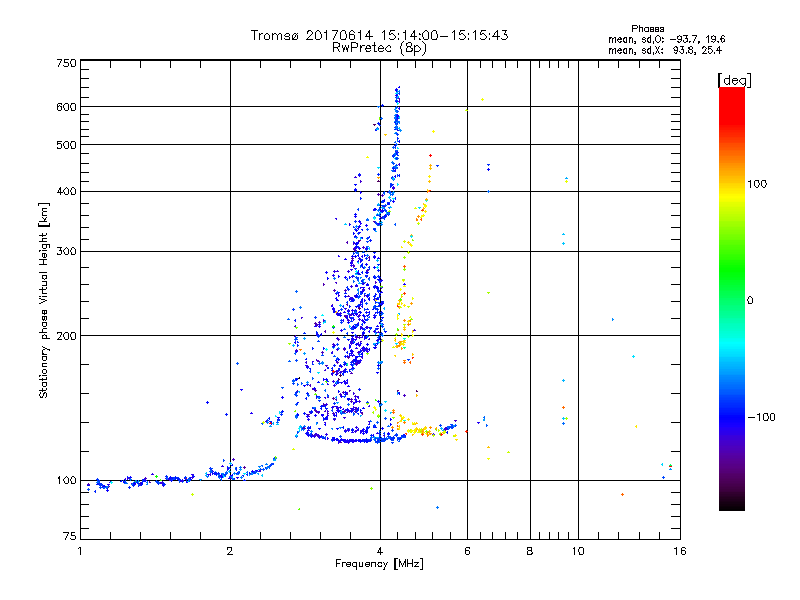Click the x-axis tick label '4'
800x600 pixels.
point(380,551)
